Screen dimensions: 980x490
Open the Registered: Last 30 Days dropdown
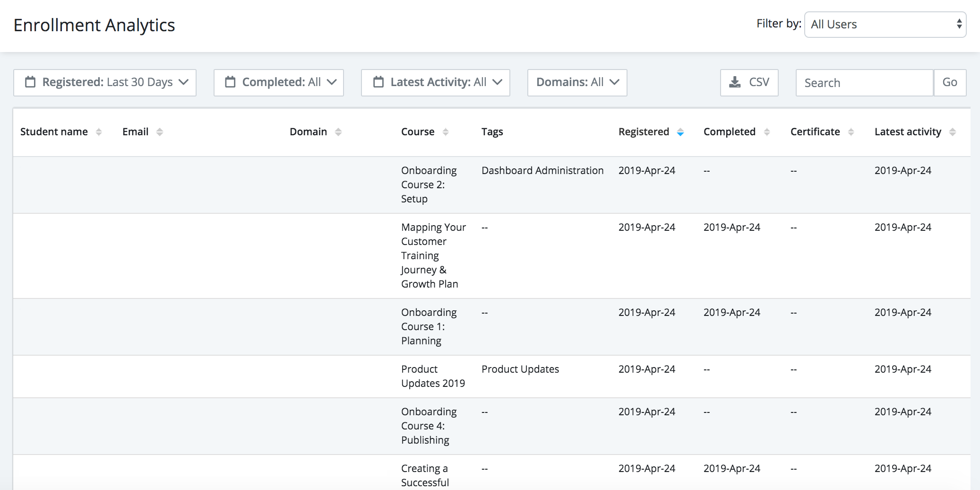click(105, 83)
